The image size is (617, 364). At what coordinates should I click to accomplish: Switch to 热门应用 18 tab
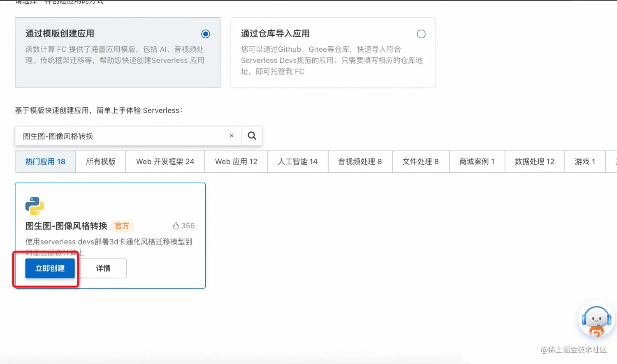pyautogui.click(x=45, y=161)
